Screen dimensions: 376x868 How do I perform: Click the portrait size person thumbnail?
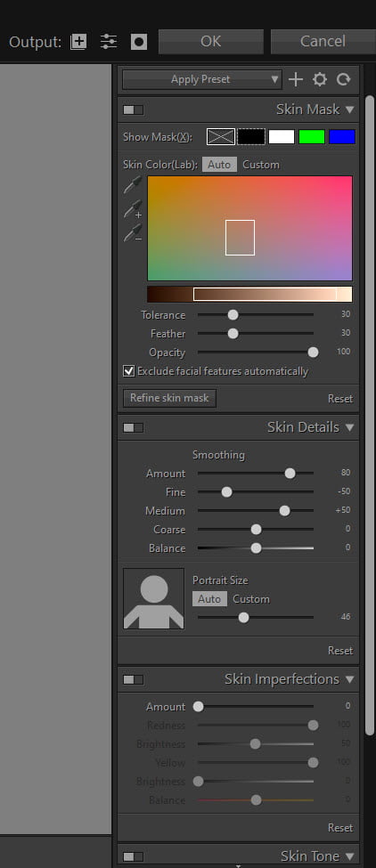pyautogui.click(x=153, y=598)
